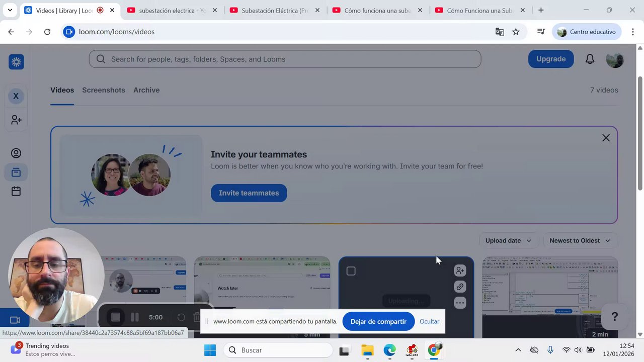Switch to the Archive tab

(x=146, y=90)
